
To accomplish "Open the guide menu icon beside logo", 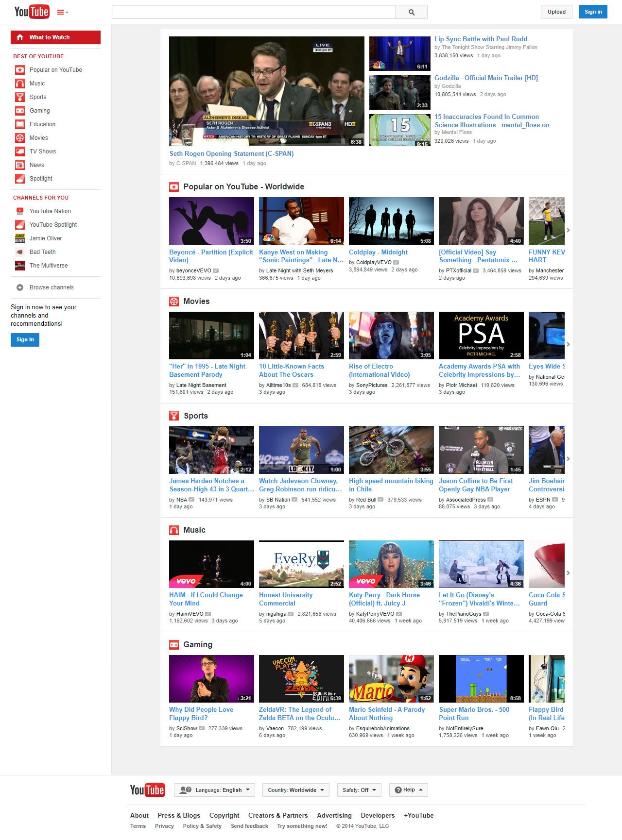I will pos(63,12).
